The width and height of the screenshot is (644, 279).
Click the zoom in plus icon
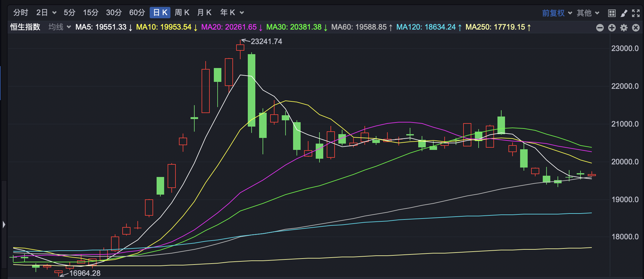pos(612,28)
